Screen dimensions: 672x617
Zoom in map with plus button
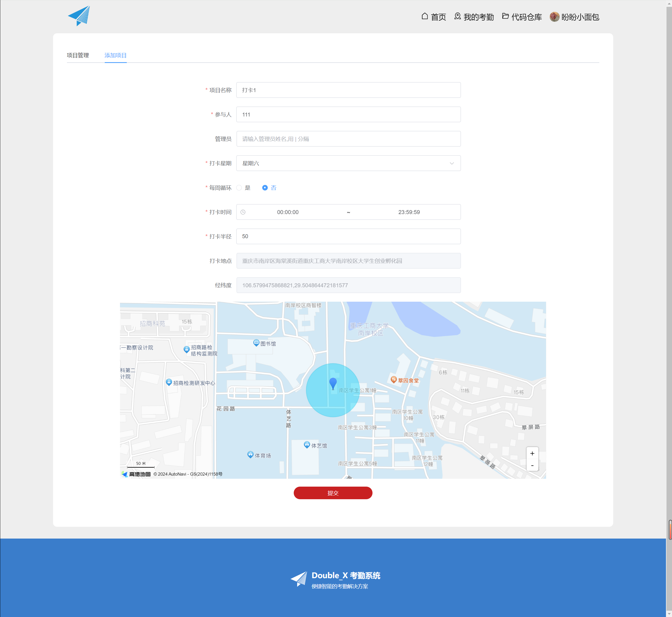[x=532, y=453]
